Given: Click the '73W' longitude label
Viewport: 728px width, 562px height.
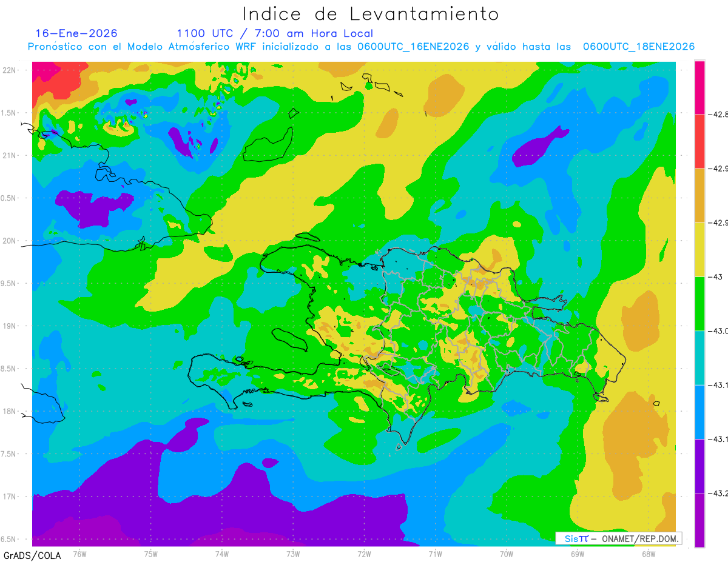Looking at the screenshot, I should (293, 554).
